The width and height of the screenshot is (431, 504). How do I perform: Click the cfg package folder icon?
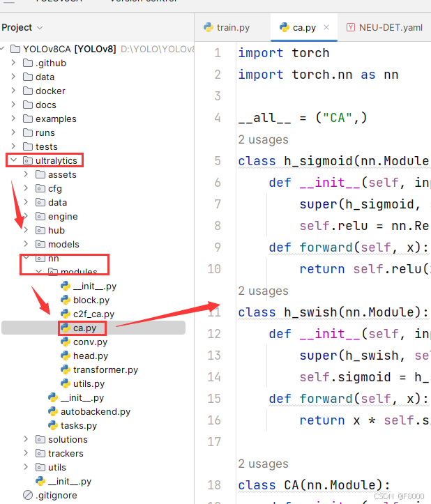click(40, 188)
